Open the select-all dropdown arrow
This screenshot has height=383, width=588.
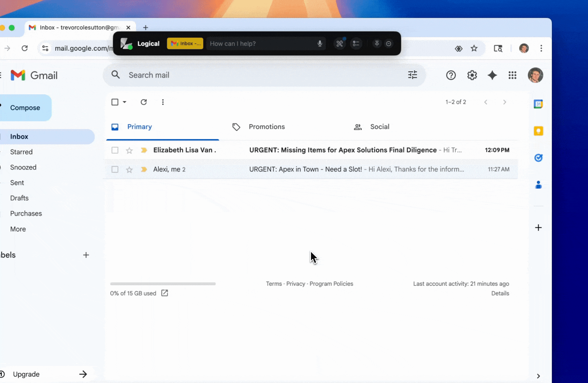[x=124, y=102]
